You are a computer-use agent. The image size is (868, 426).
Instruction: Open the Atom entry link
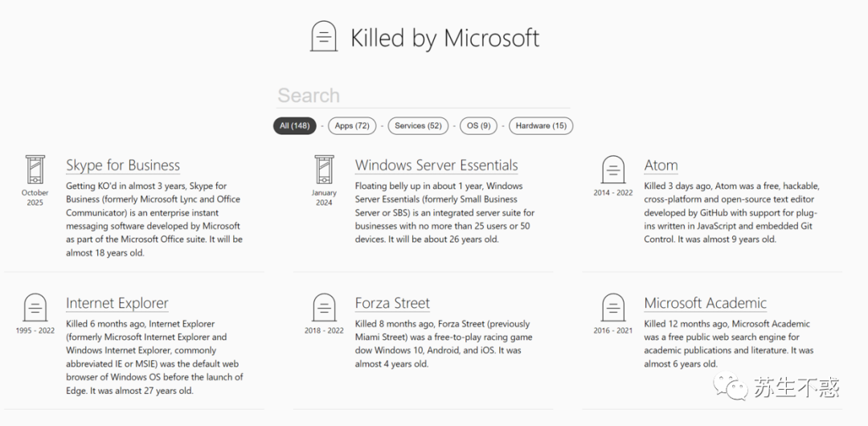click(x=661, y=165)
